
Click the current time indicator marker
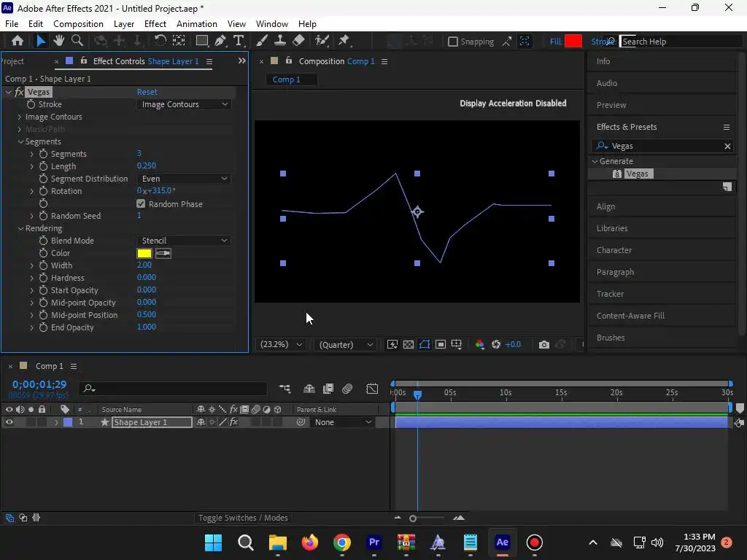pyautogui.click(x=417, y=394)
